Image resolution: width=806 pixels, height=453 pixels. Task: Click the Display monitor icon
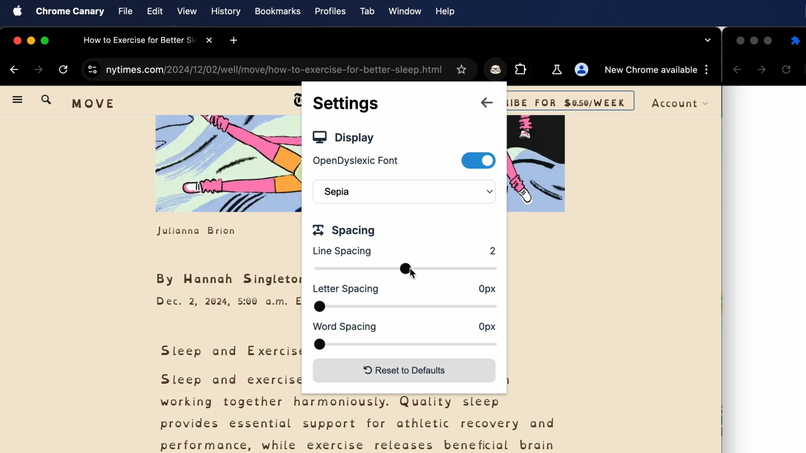(320, 137)
